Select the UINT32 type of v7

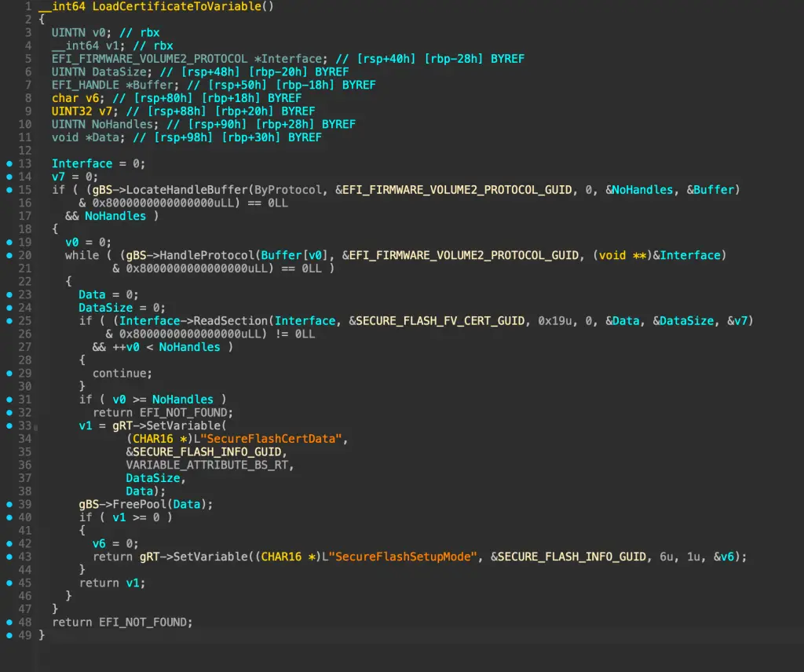(71, 111)
